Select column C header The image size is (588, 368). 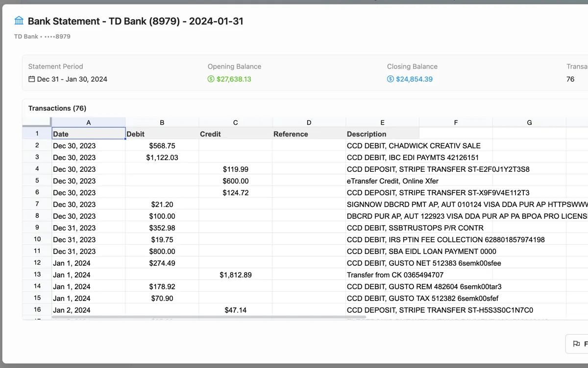[235, 122]
